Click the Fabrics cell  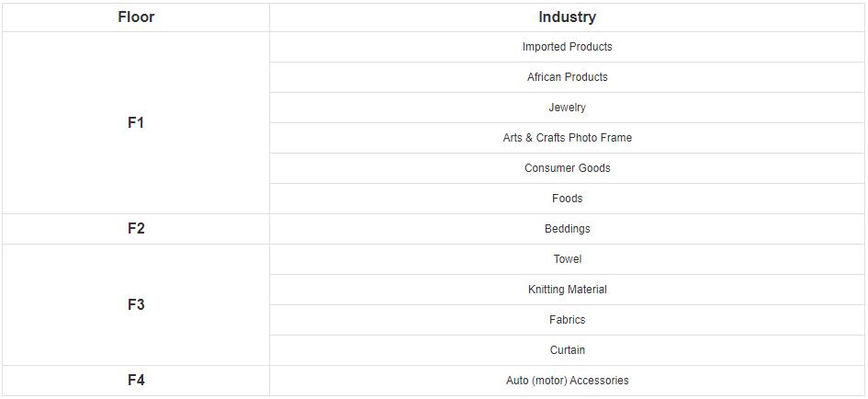pos(567,320)
